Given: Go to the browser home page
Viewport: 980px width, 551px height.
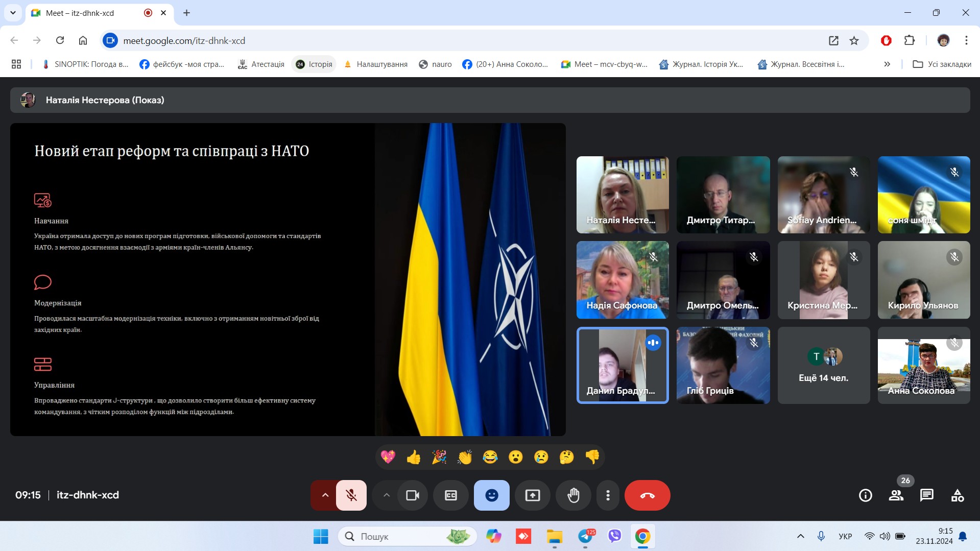Looking at the screenshot, I should (x=83, y=40).
